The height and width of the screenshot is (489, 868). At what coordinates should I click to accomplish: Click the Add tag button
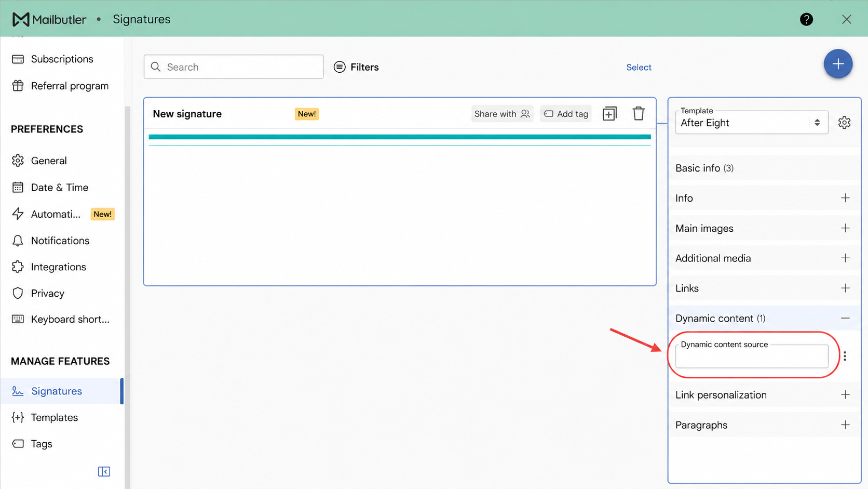tap(566, 114)
